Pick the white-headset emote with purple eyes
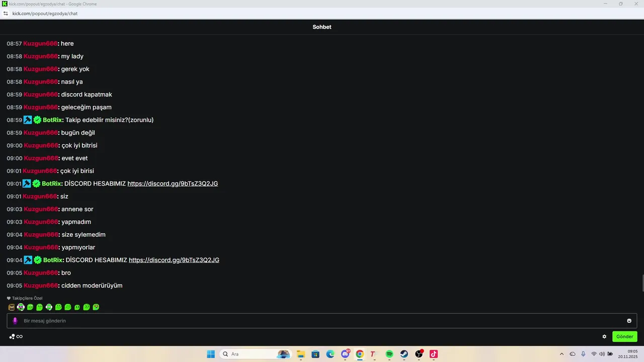Viewport: 644px width, 362px height. [x=21, y=307]
